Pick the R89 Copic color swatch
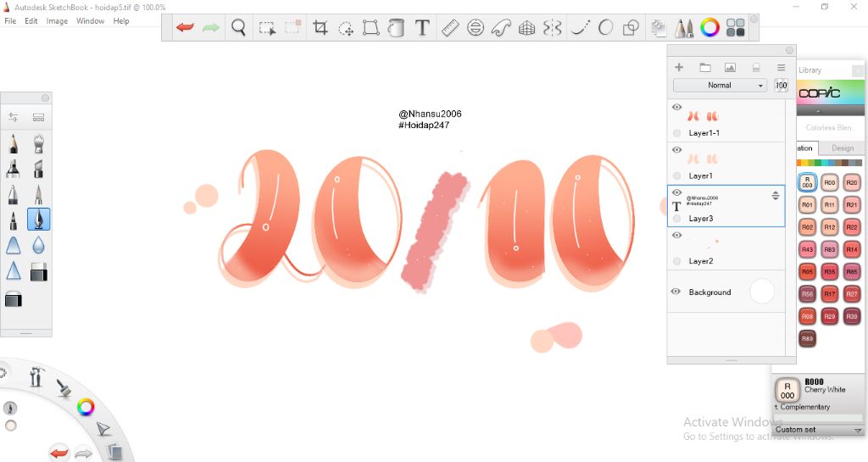This screenshot has height=462, width=868. (x=807, y=338)
